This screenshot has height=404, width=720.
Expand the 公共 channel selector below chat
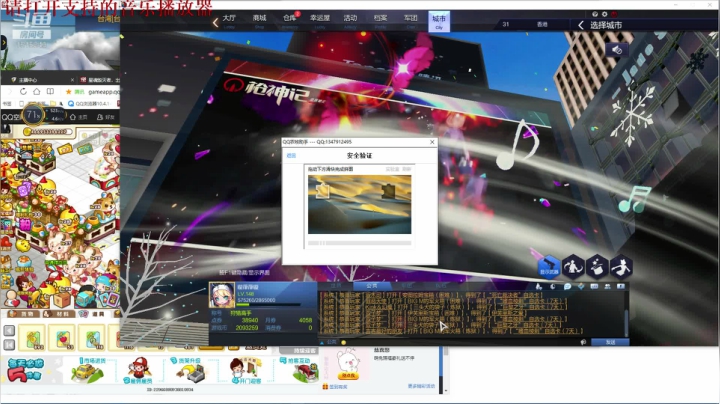(x=328, y=342)
